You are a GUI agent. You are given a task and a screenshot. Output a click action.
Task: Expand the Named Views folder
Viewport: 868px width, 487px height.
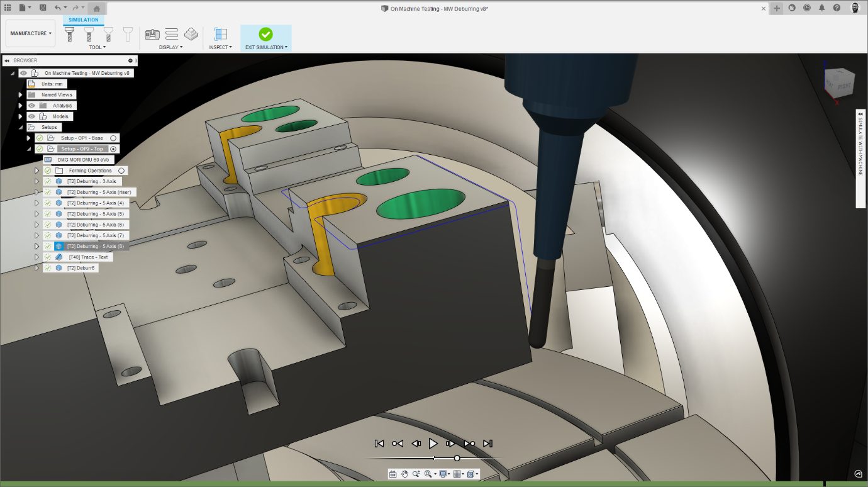click(x=19, y=94)
